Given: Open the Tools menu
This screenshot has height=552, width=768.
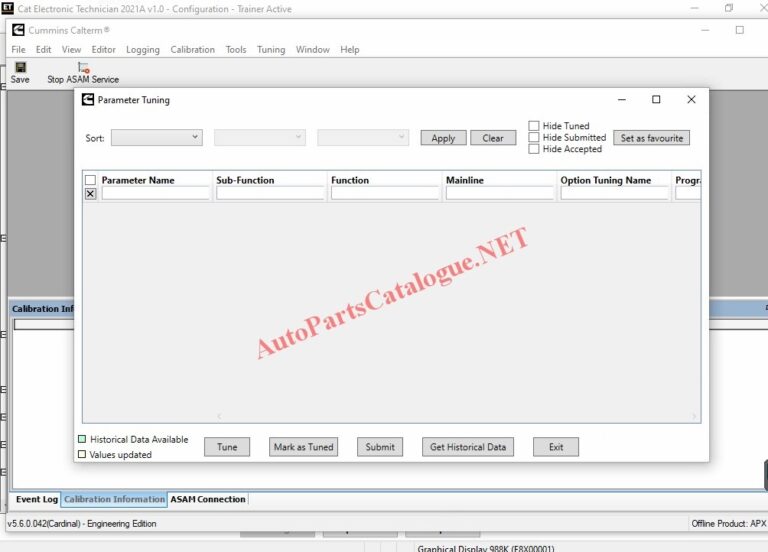Looking at the screenshot, I should tap(236, 49).
